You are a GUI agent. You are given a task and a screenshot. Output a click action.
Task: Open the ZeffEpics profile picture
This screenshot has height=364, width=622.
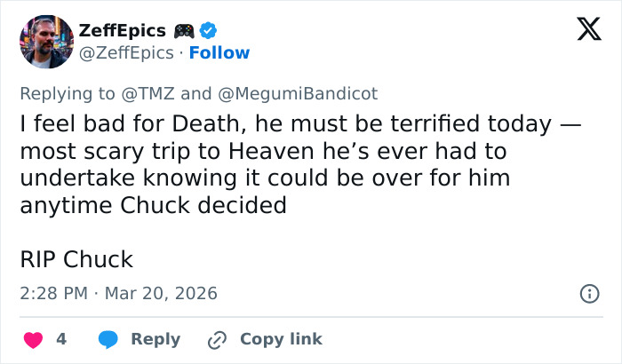[46, 42]
